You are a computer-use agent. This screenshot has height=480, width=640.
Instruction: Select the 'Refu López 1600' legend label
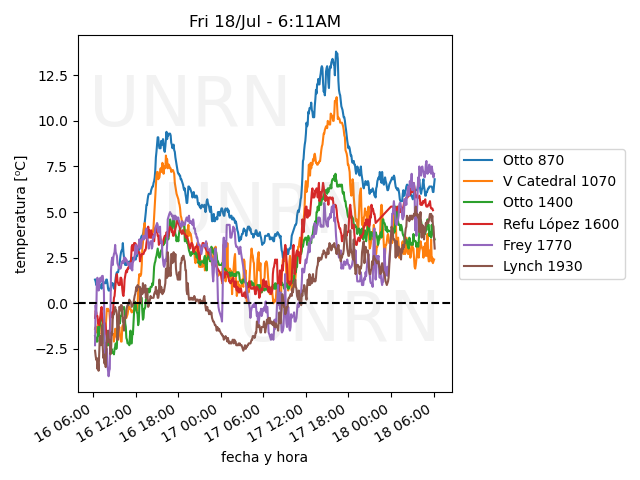coord(560,224)
